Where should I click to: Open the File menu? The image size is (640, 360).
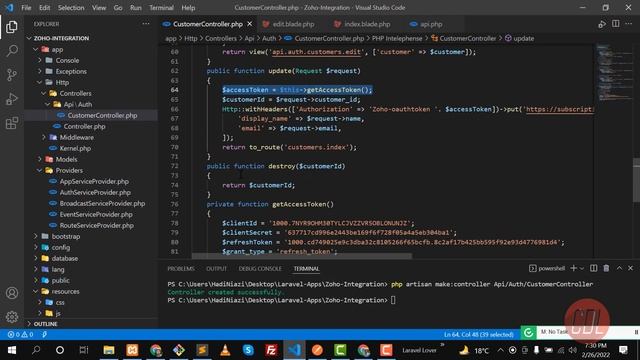pyautogui.click(x=26, y=8)
